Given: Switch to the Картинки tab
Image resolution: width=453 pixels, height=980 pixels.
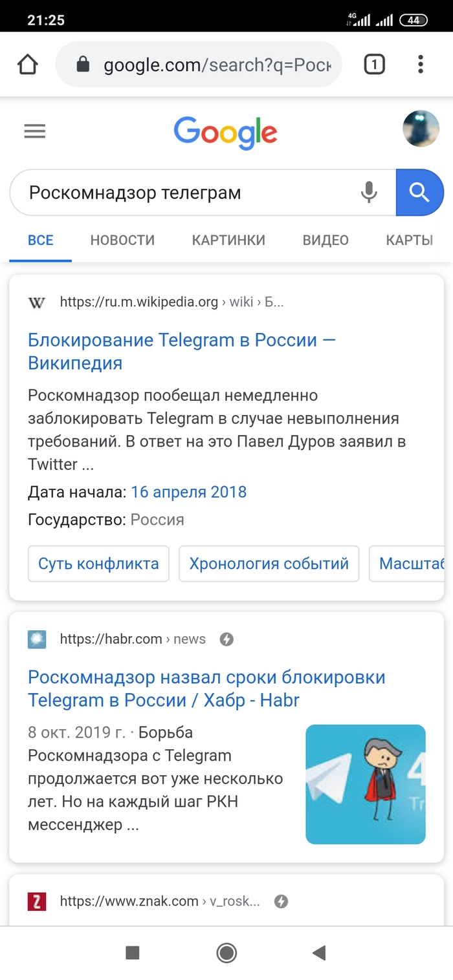Looking at the screenshot, I should tap(228, 240).
